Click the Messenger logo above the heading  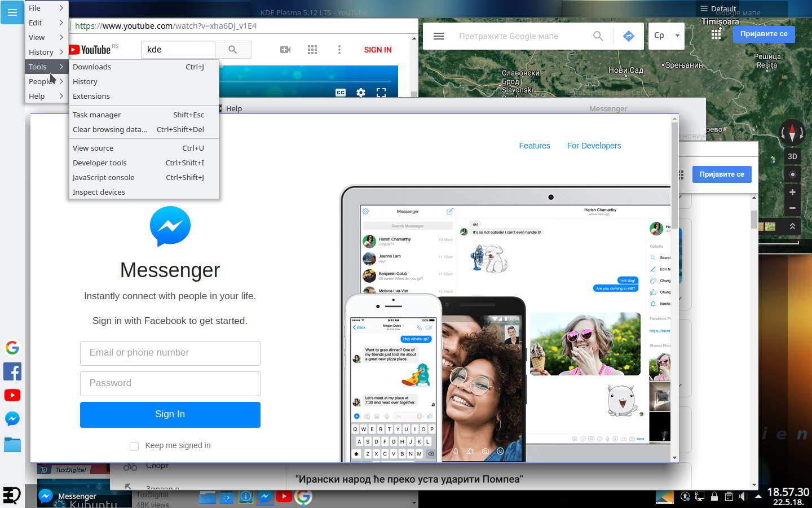(x=170, y=226)
